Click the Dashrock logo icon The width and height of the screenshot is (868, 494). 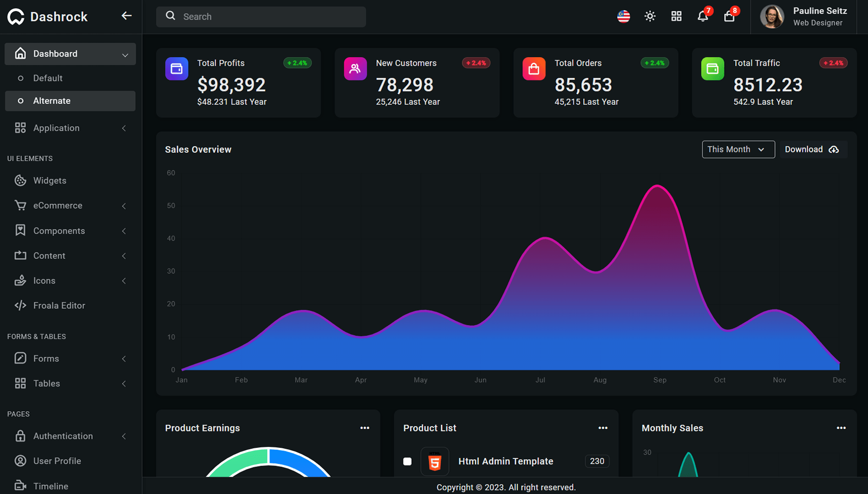[16, 17]
